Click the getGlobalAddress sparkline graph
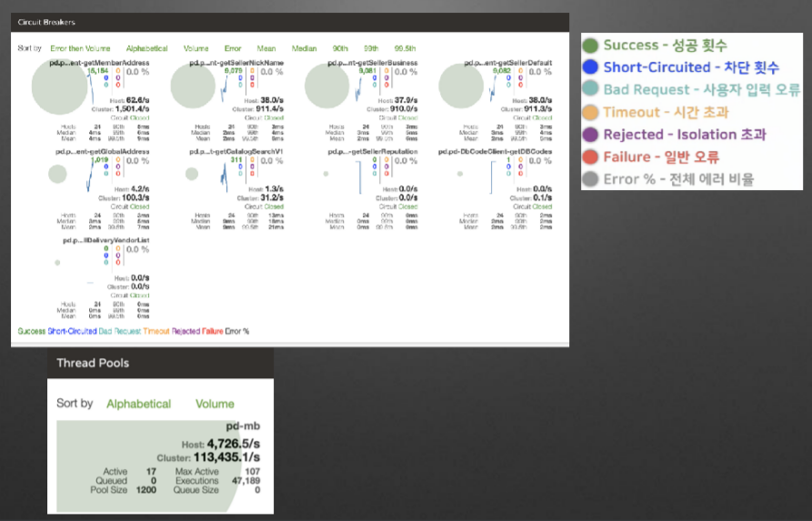Screen dimensions: 812x521 91,176
